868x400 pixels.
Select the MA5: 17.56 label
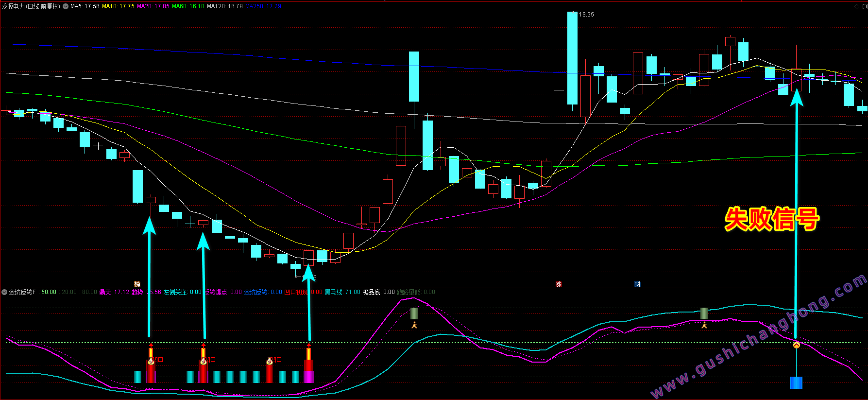[x=85, y=6]
